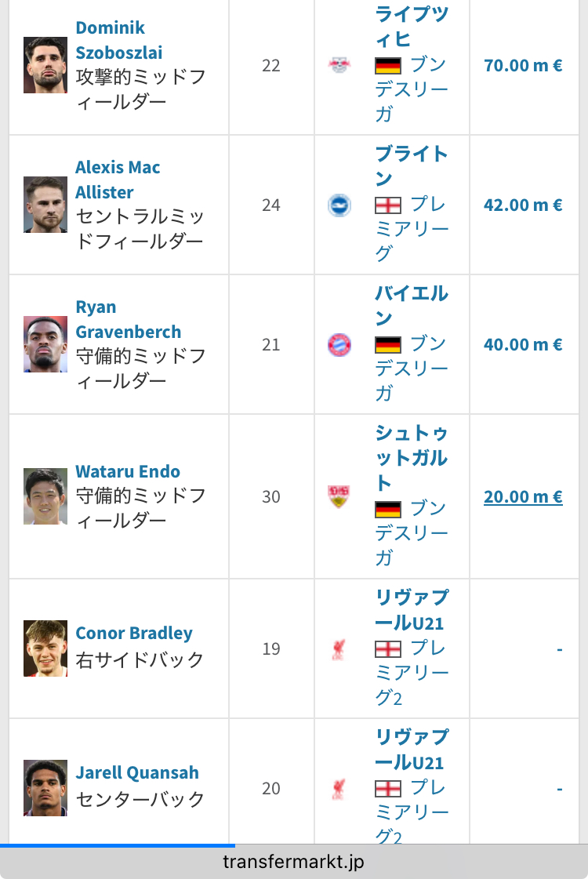Click Ryan Gravenberch portrait thumbnail

tap(45, 344)
